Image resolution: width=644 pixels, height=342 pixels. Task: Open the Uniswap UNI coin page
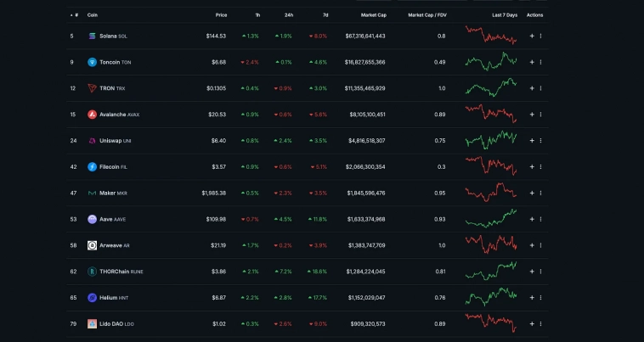(116, 141)
